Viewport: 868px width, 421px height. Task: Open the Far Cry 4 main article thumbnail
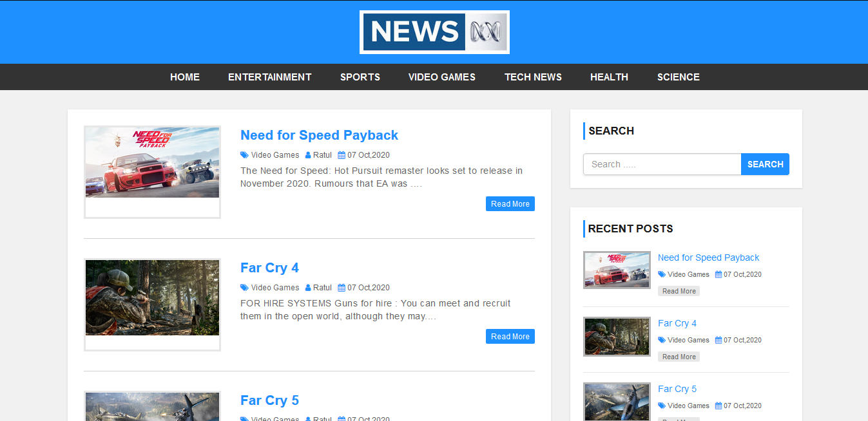[152, 304]
